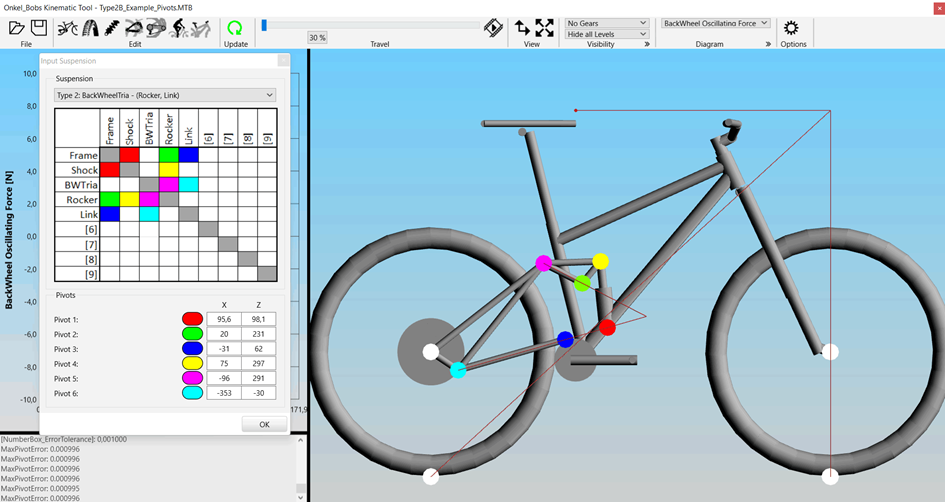The width and height of the screenshot is (945, 502).
Task: Save the file using the floppy disk icon
Action: [37, 28]
